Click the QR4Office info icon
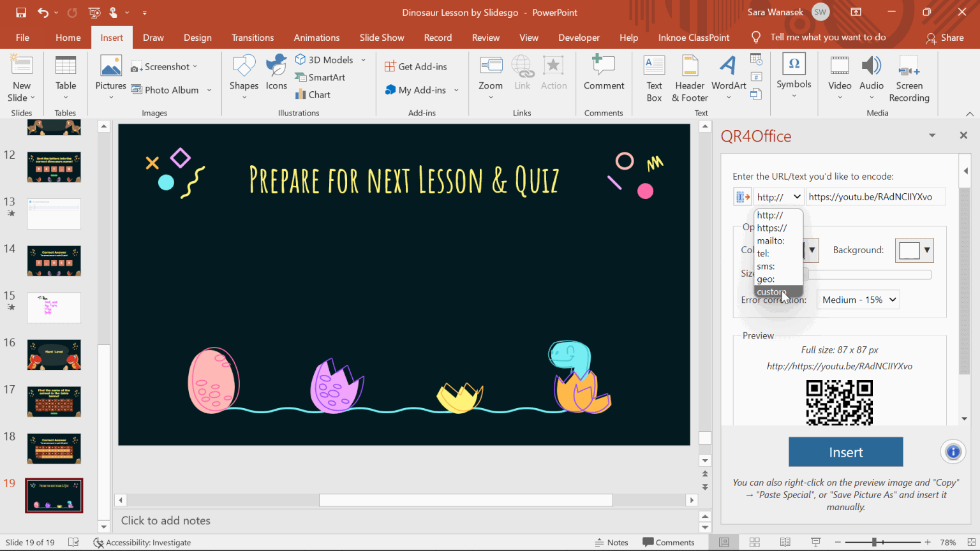 pyautogui.click(x=953, y=452)
